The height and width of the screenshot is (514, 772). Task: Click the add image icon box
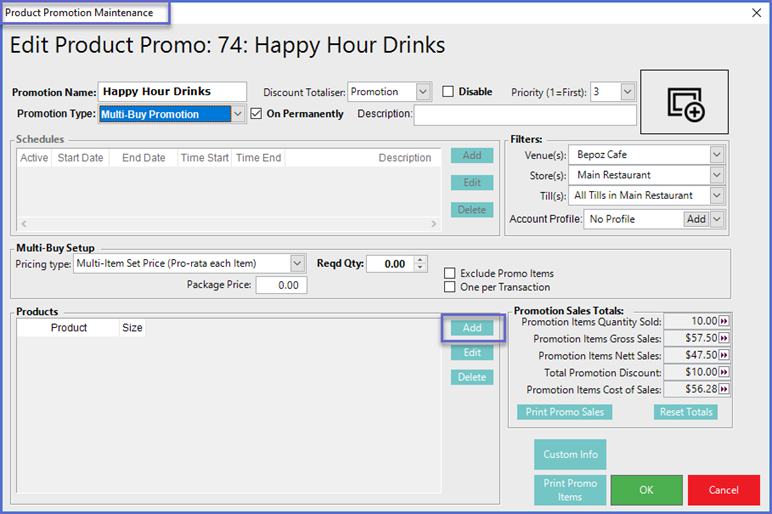[x=684, y=103]
